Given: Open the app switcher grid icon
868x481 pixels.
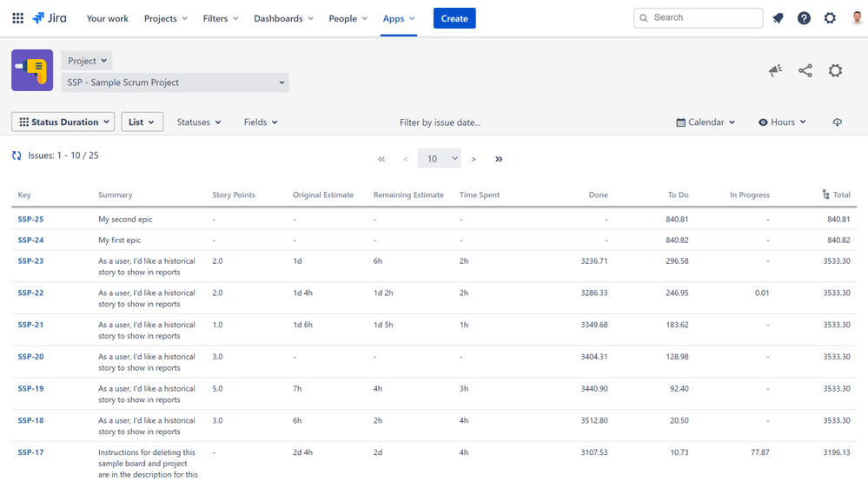Looking at the screenshot, I should (x=17, y=18).
